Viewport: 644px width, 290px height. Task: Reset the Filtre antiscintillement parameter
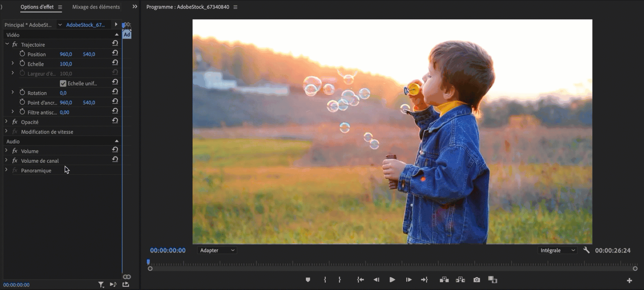click(115, 111)
